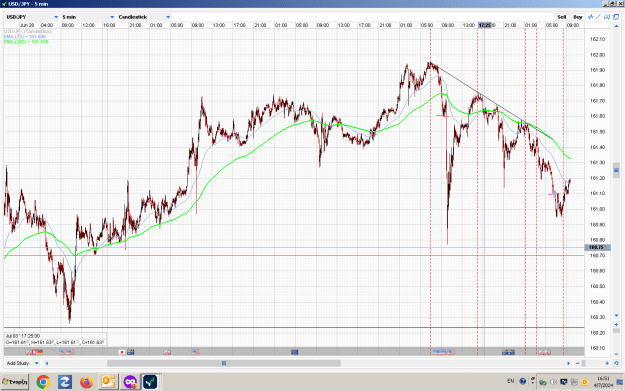The width and height of the screenshot is (625, 391).
Task: Open the Candlestick chart type dropdown
Action: 144,17
